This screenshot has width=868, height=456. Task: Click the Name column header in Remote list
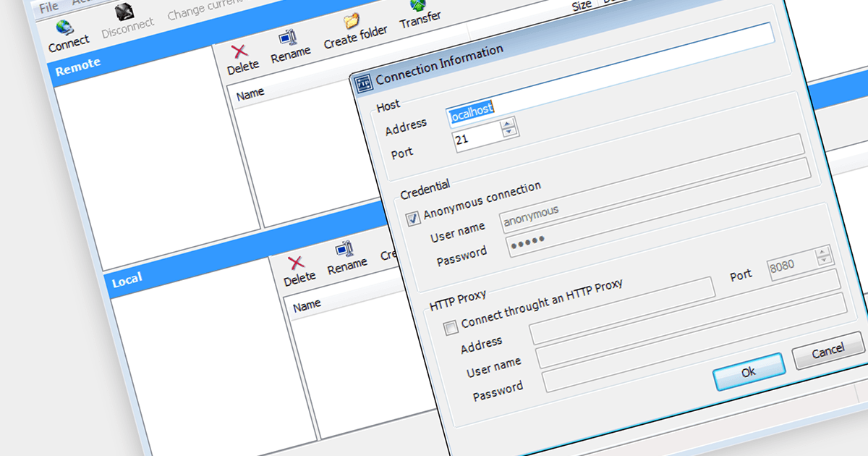click(250, 93)
